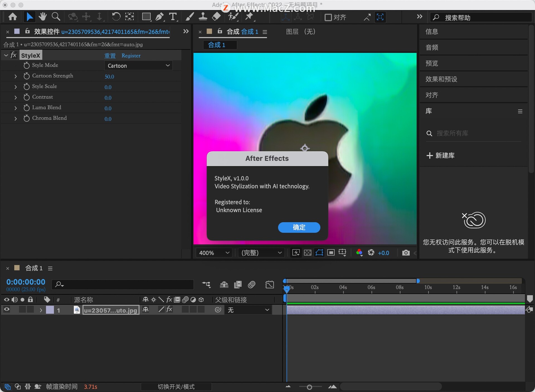Toggle layer visibility eye icon
The width and height of the screenshot is (535, 392).
7,309
